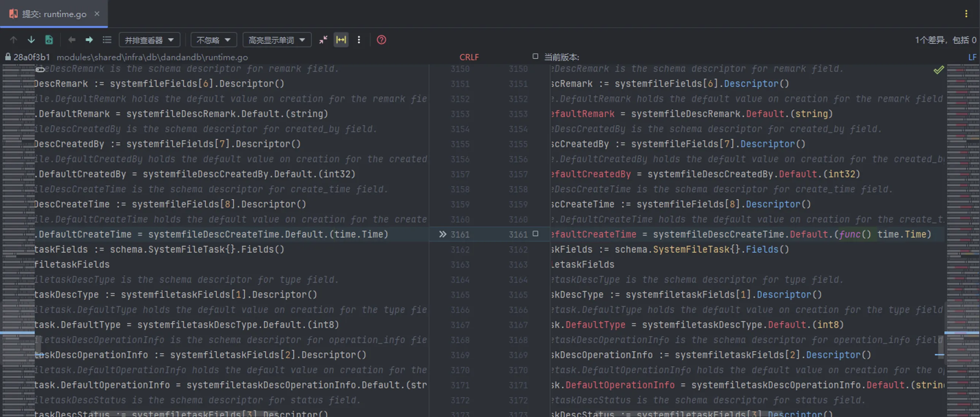Viewport: 980px width, 417px height.
Task: Go to the previous difference arrow
Action: point(14,40)
